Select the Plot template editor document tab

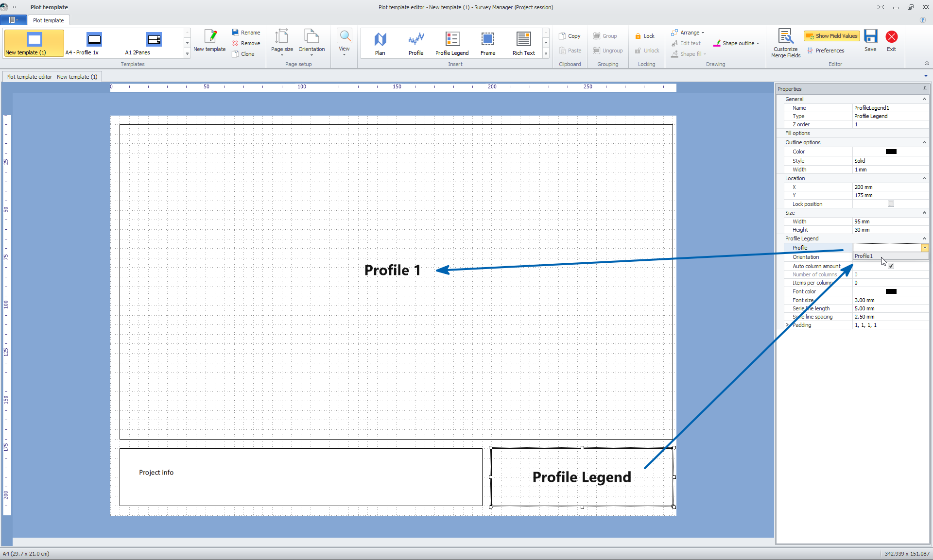(52, 77)
